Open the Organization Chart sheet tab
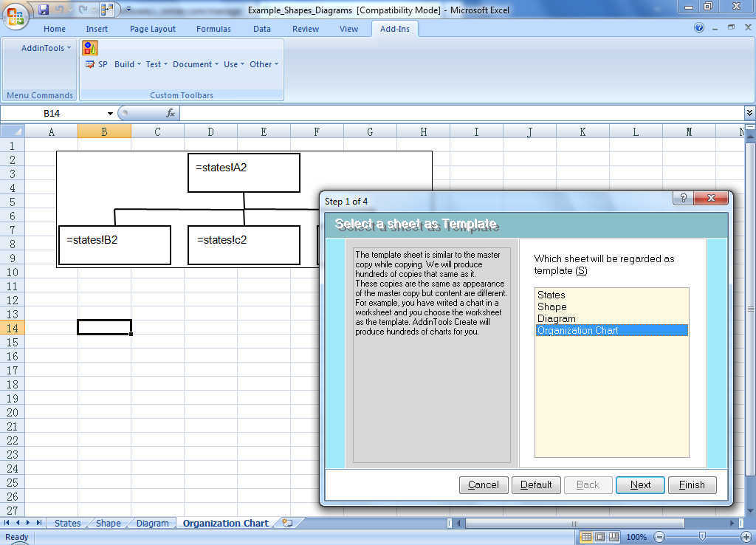The height and width of the screenshot is (545, 756). coord(225,522)
